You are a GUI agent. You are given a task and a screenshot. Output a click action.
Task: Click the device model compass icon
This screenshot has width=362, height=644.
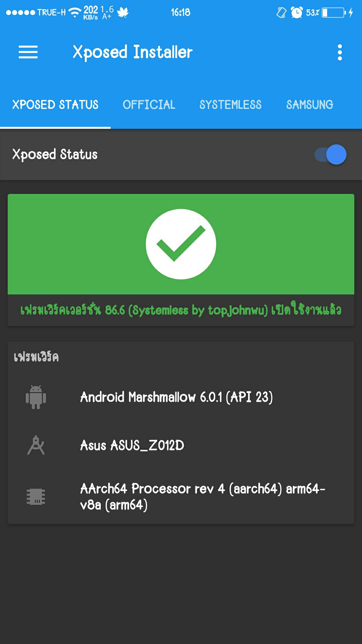(36, 445)
